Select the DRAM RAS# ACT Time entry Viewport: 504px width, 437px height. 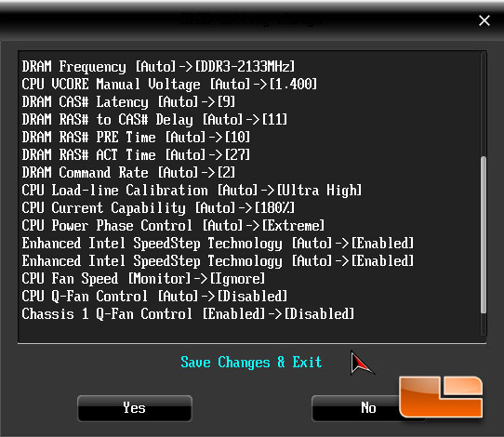(x=136, y=155)
